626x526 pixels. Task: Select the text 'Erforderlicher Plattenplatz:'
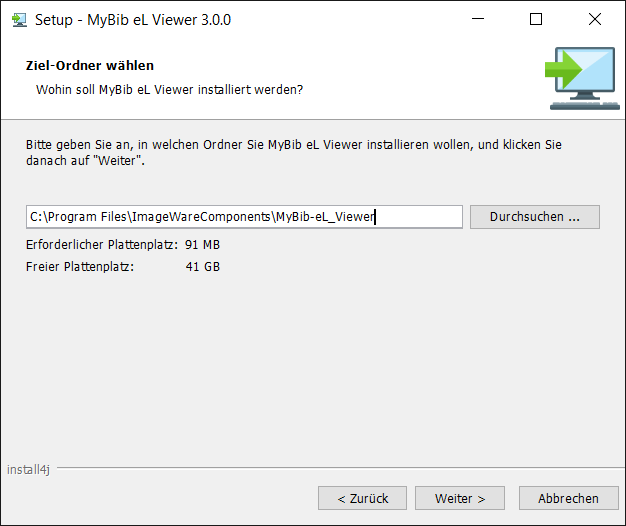tap(102, 244)
